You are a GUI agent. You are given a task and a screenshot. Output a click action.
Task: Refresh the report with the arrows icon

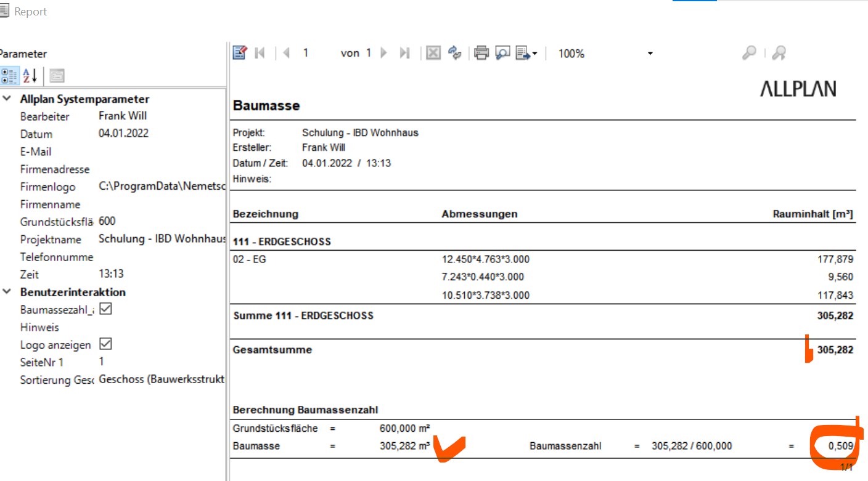coord(455,54)
